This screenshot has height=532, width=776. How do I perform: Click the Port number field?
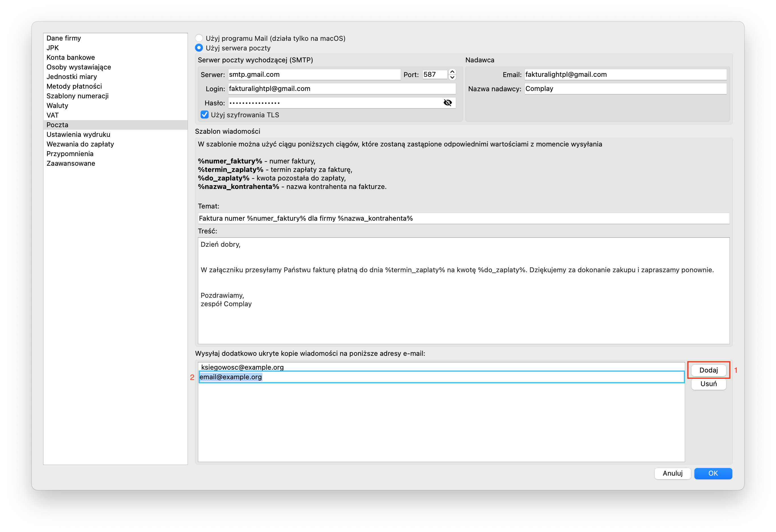[434, 75]
